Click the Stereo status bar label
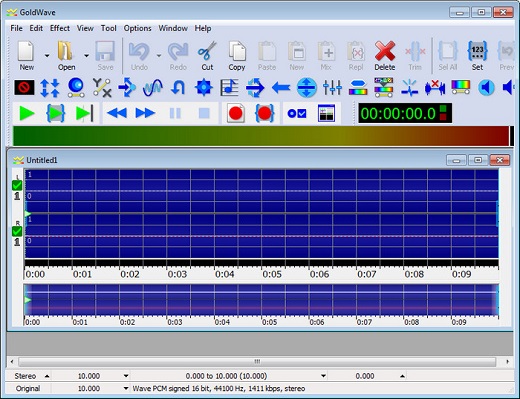Viewport: 520px width, 399px height. pos(25,376)
